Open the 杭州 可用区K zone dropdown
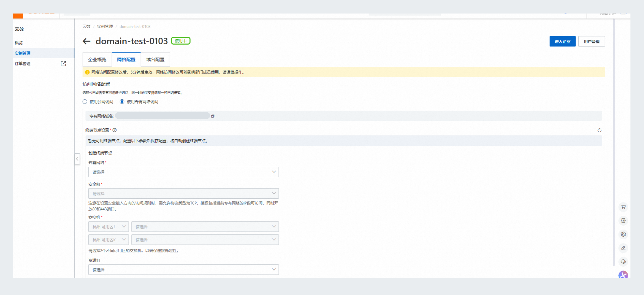The height and width of the screenshot is (295, 644). coord(108,240)
